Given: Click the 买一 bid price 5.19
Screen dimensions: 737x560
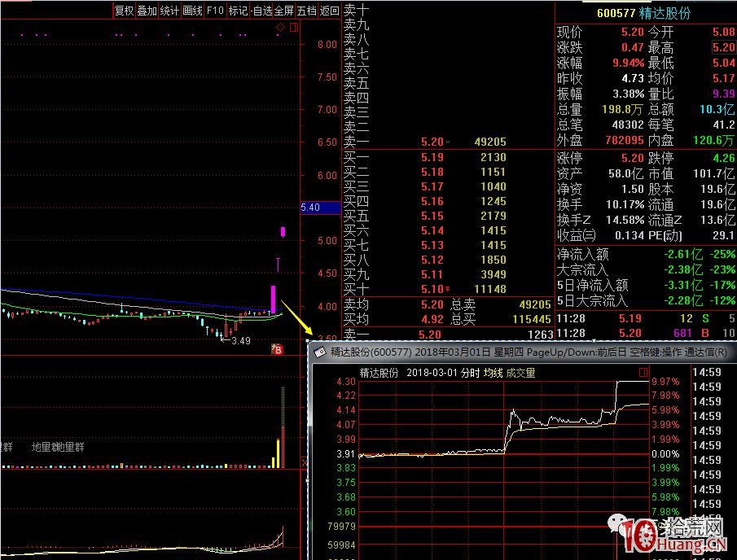Looking at the screenshot, I should [432, 157].
